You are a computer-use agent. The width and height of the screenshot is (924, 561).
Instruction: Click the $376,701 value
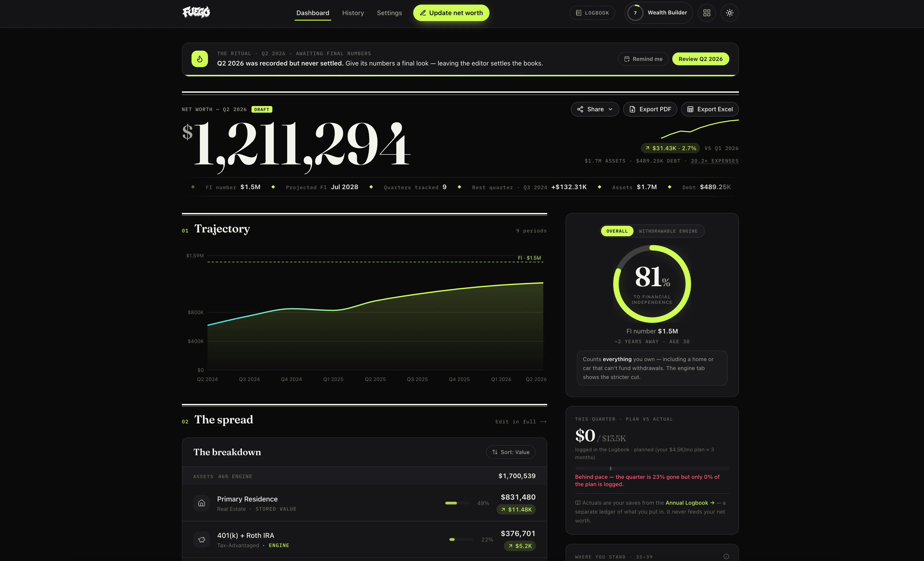518,534
